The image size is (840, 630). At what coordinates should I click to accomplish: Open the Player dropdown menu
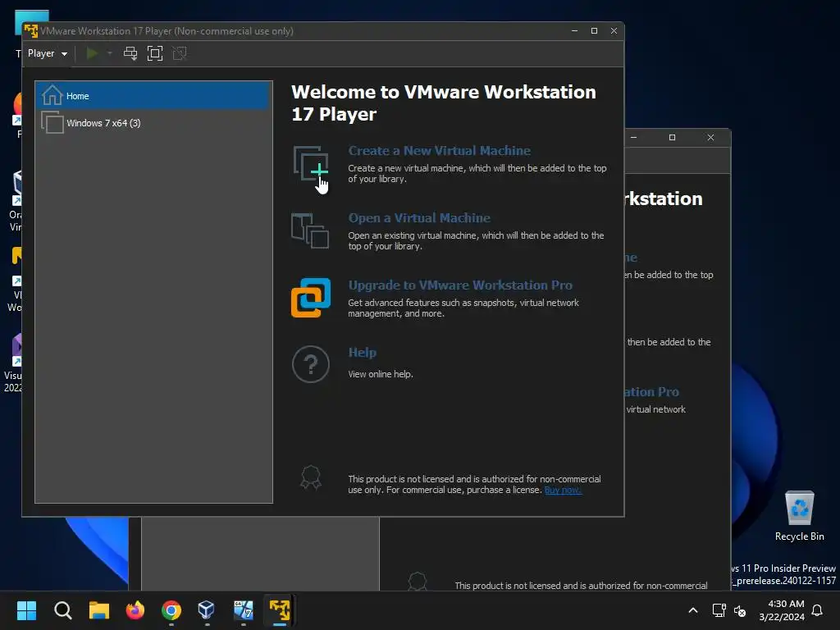pos(47,53)
